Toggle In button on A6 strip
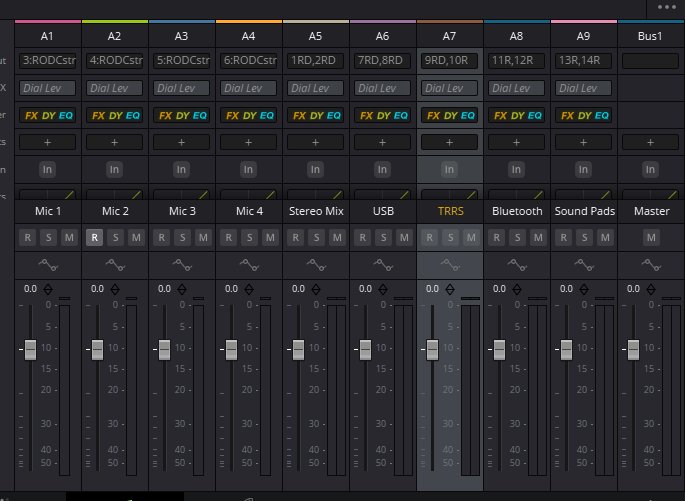The height and width of the screenshot is (501, 685). [x=382, y=169]
